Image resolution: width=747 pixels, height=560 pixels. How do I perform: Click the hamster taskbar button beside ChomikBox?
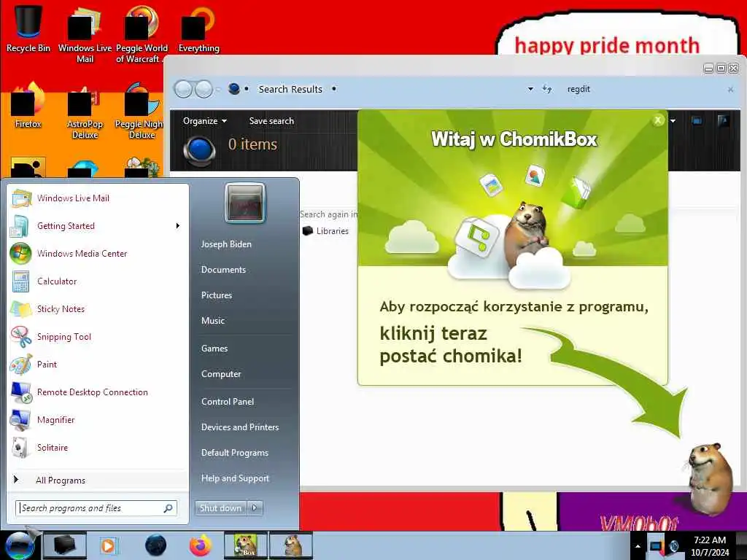tap(291, 545)
